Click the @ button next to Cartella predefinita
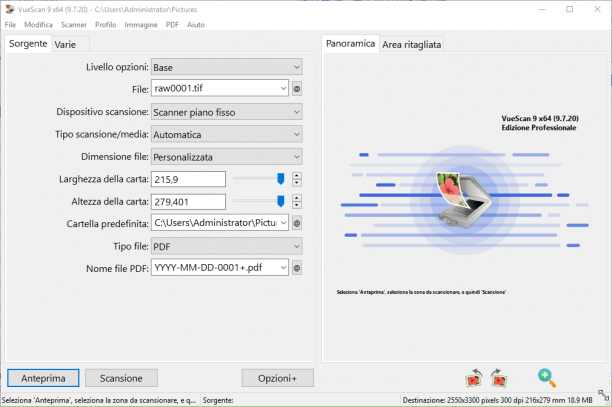This screenshot has height=407, width=612. pos(297,223)
